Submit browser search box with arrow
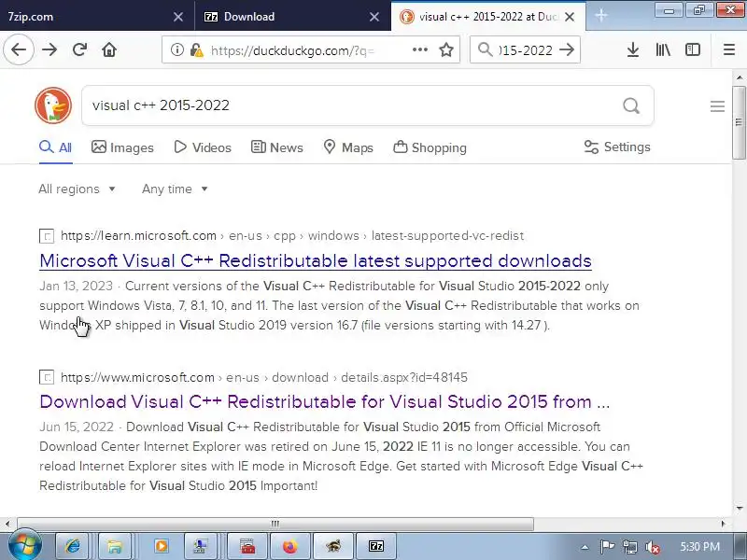Screen dimensions: 747x560 coord(567,49)
